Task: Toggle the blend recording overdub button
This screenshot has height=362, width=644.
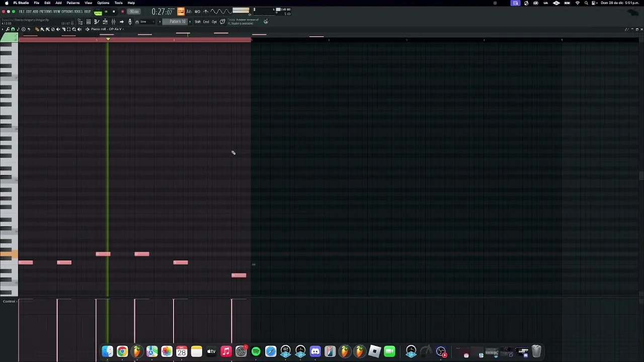Action: tap(198, 11)
